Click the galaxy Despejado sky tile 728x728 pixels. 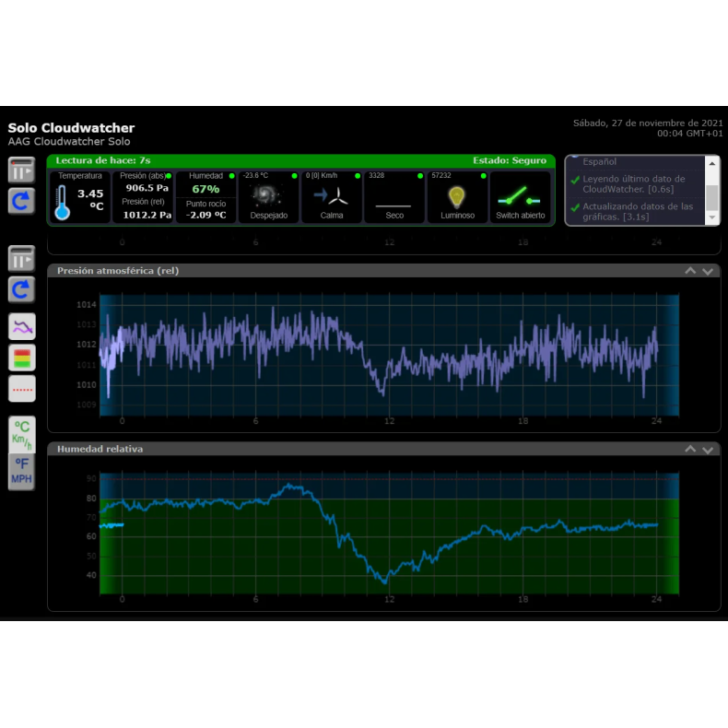(x=268, y=196)
